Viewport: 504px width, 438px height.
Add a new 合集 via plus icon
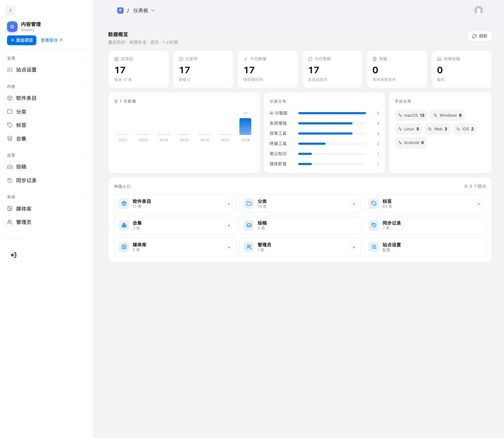tap(229, 225)
